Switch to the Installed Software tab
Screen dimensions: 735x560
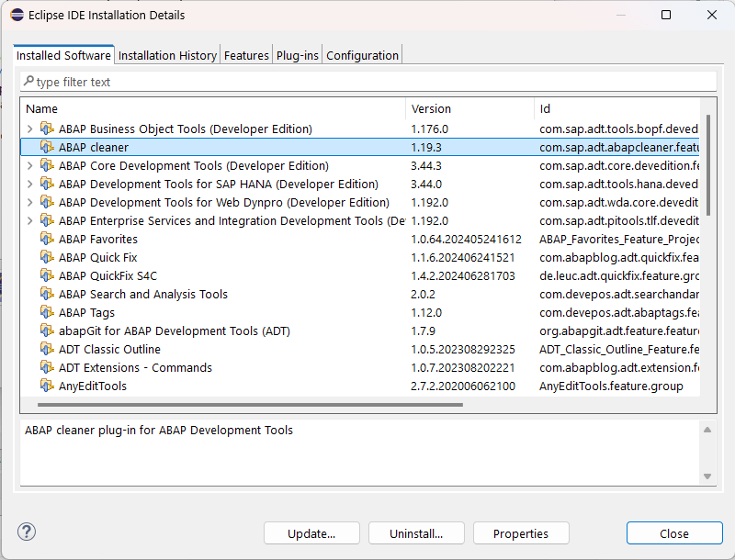[63, 55]
